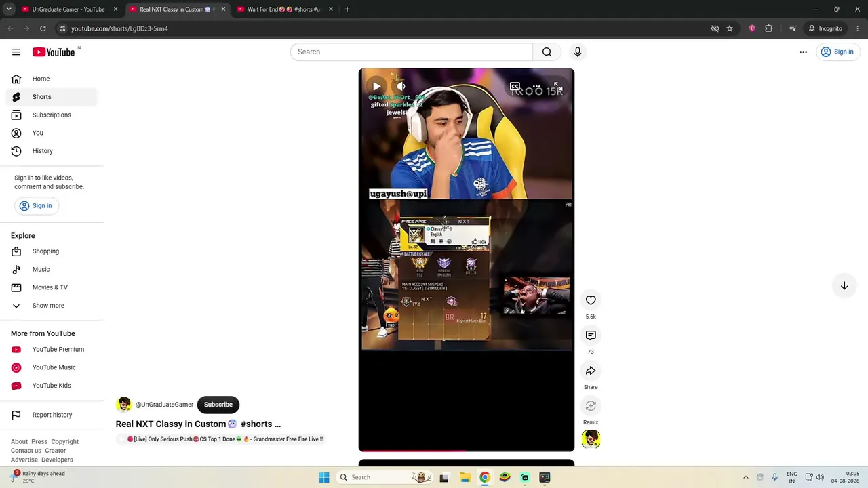Remix this Short
This screenshot has width=868, height=488.
[591, 406]
